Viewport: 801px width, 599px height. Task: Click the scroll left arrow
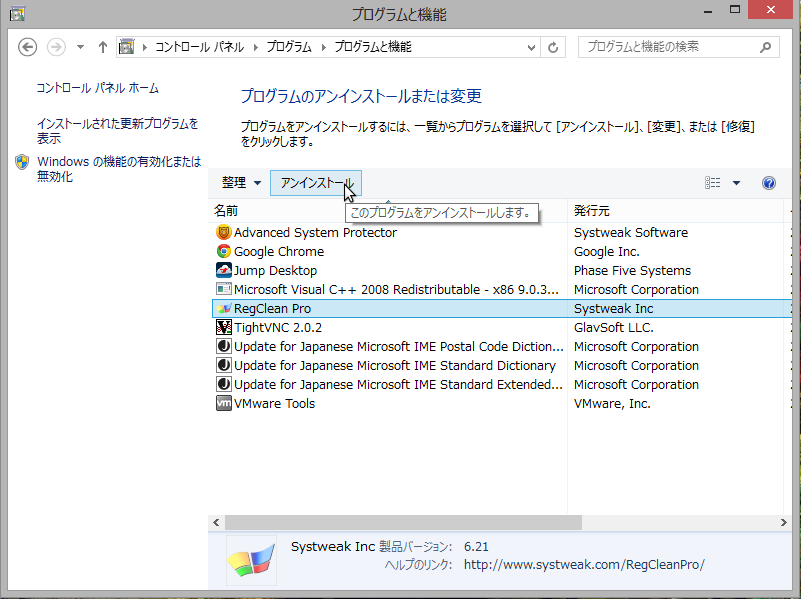[216, 522]
